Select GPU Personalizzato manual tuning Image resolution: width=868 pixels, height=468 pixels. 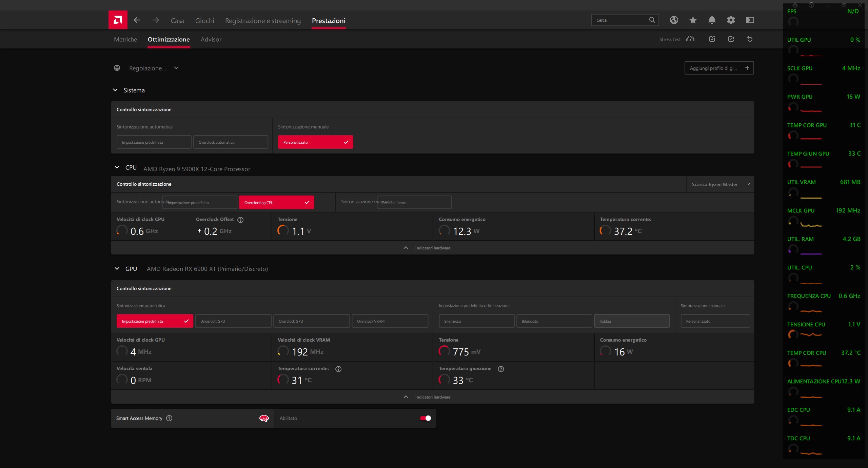click(x=715, y=321)
